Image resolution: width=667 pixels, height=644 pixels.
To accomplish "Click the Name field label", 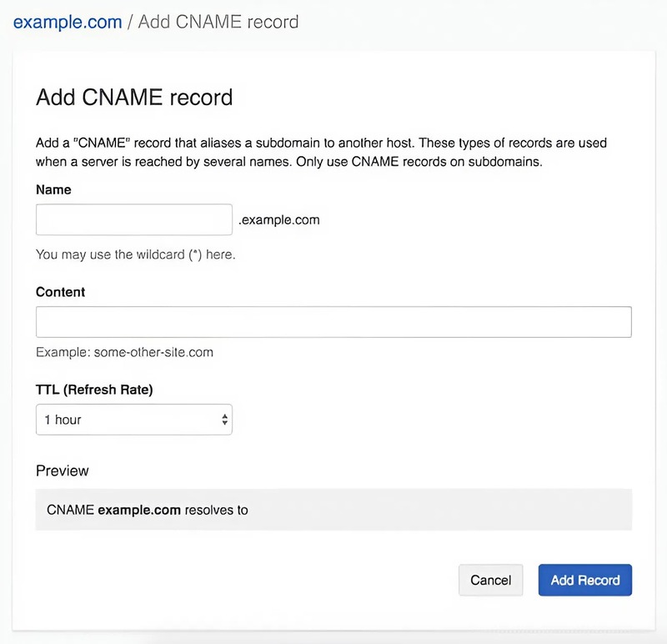I will pos(53,189).
